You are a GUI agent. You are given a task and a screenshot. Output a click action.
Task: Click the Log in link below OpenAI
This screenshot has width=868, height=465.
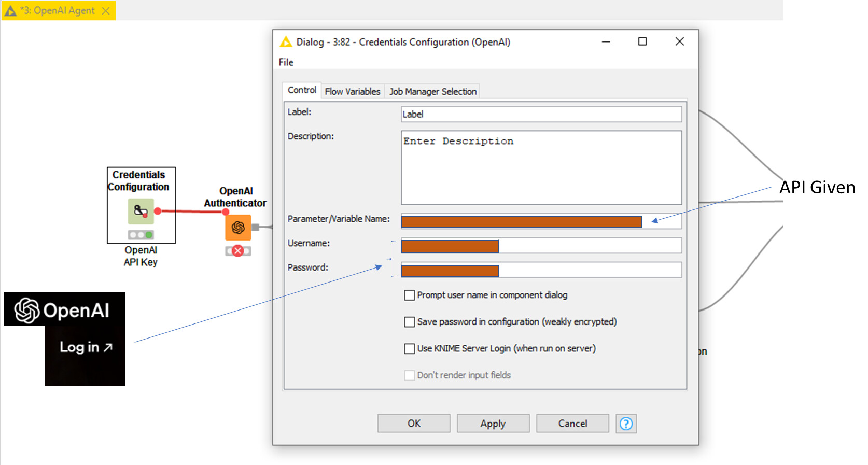pyautogui.click(x=86, y=347)
